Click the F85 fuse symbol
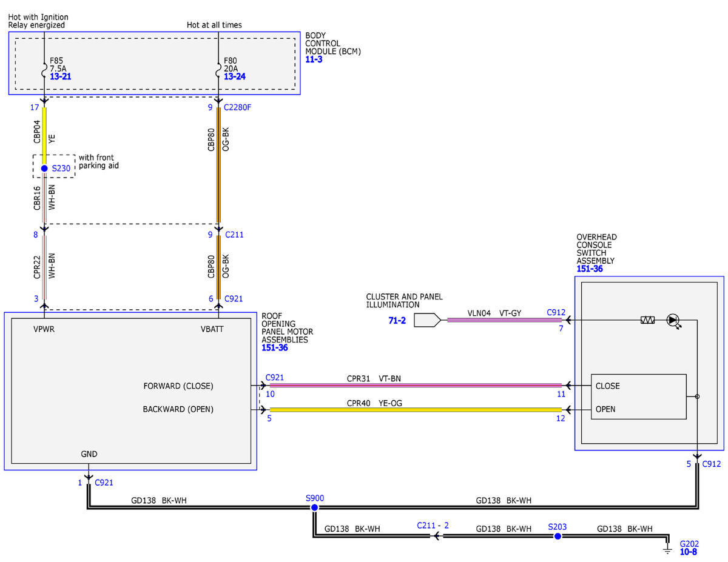The height and width of the screenshot is (562, 728). click(44, 70)
